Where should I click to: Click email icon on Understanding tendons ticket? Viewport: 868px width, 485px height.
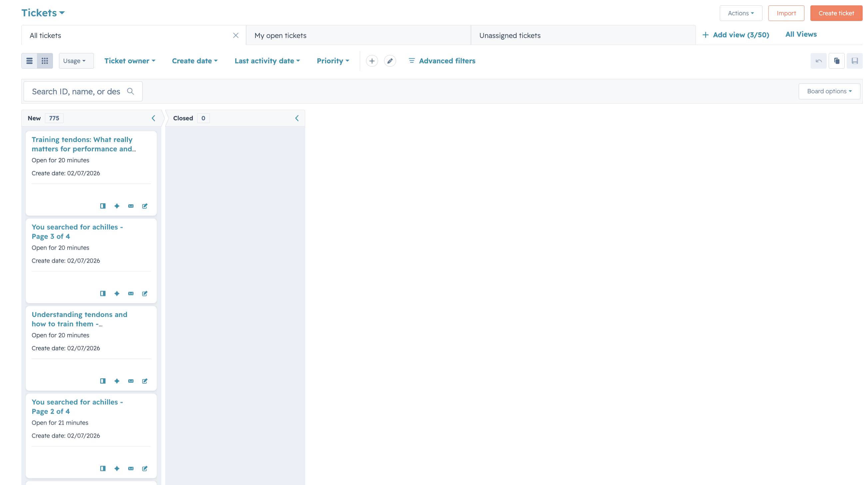131,381
